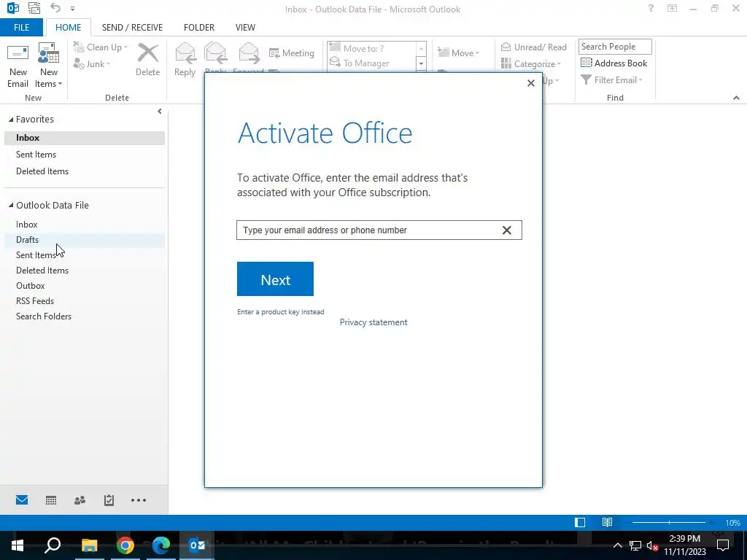747x560 pixels.
Task: Switch to the HOME tab
Action: pos(68,27)
